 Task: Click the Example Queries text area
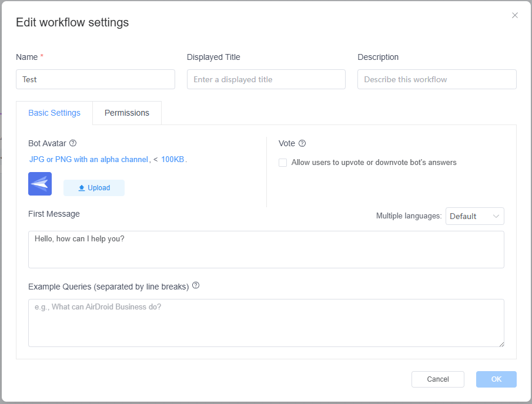266,322
